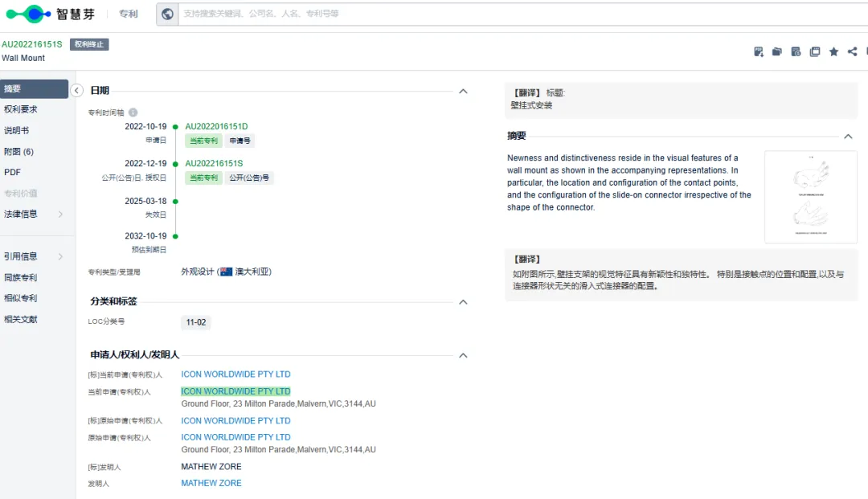Switch to 权利要求 sidebar tab
This screenshot has height=499, width=868.
pyautogui.click(x=20, y=109)
